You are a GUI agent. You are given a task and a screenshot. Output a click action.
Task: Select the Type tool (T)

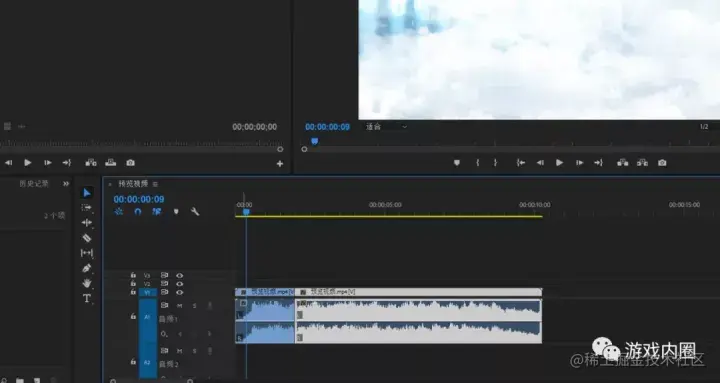point(86,299)
